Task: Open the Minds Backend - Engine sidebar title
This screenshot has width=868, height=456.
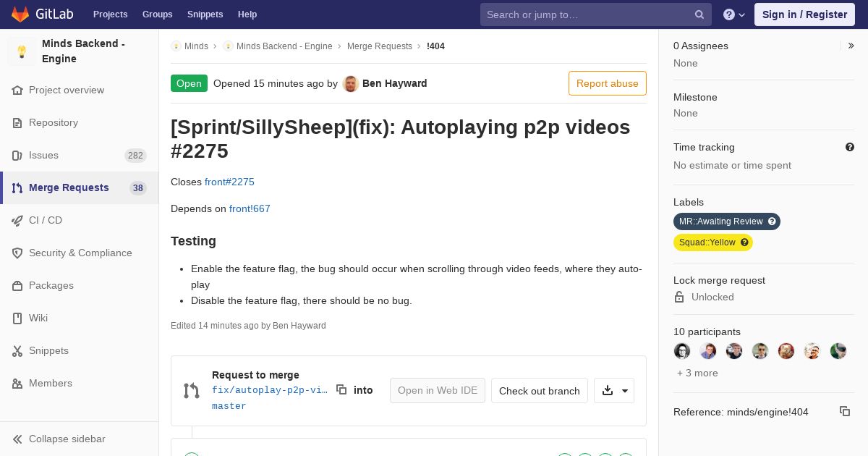Action: tap(83, 51)
